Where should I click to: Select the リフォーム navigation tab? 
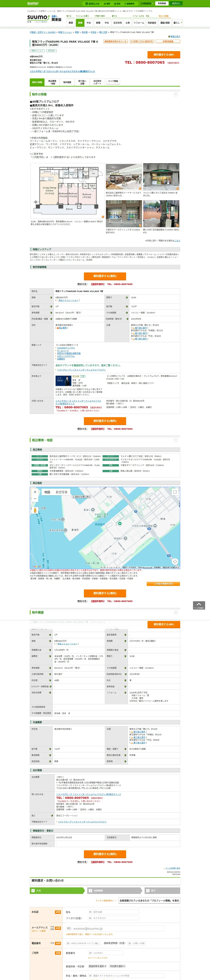click(x=139, y=23)
